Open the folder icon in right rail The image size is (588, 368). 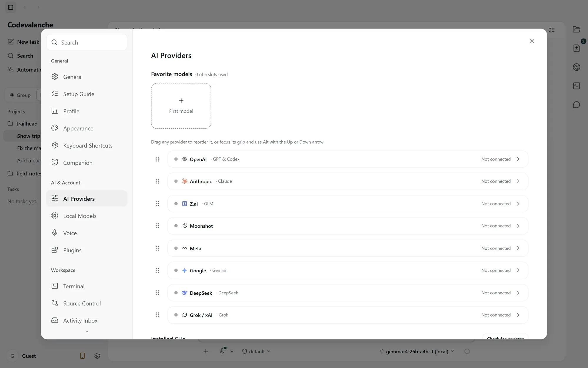tap(577, 29)
